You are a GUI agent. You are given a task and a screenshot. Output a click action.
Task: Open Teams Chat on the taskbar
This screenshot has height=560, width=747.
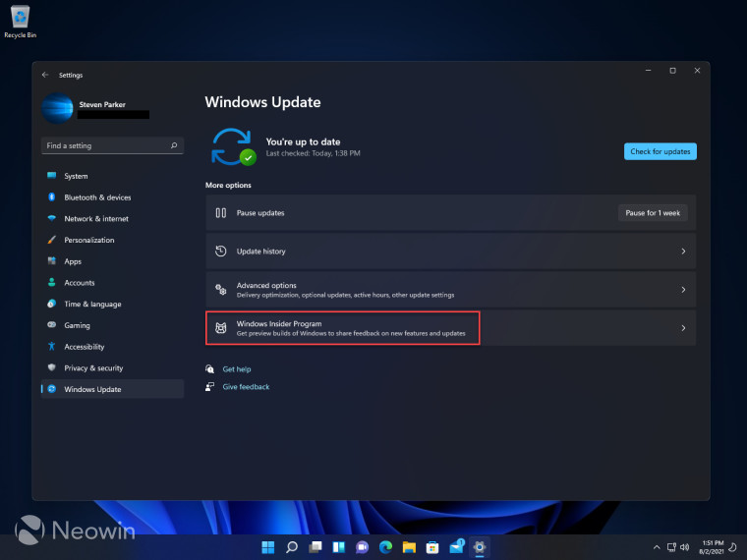point(362,547)
